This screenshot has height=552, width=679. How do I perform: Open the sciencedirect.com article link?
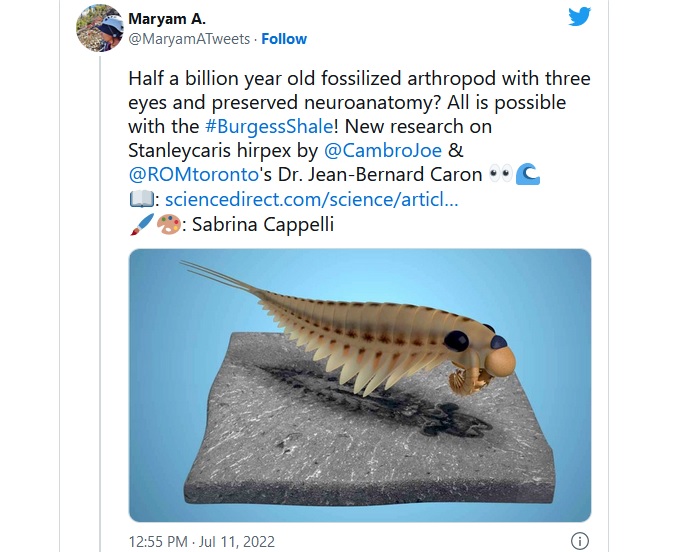(x=311, y=199)
